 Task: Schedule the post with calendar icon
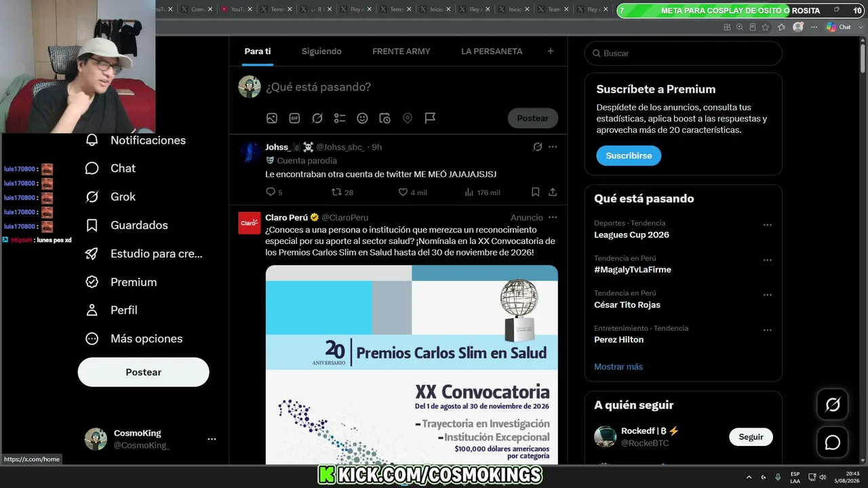pyautogui.click(x=384, y=118)
